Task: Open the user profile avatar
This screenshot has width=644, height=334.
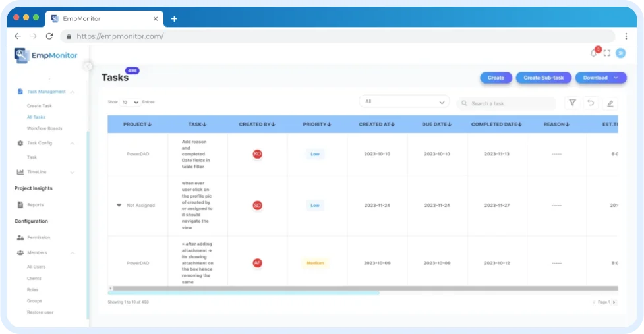Action: click(620, 53)
